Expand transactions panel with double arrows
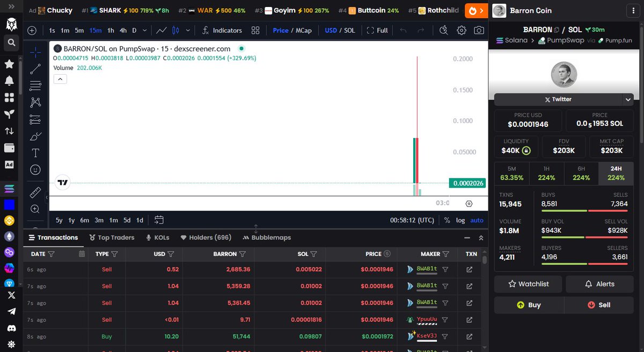Screen dimensions: 644x352 481,238
